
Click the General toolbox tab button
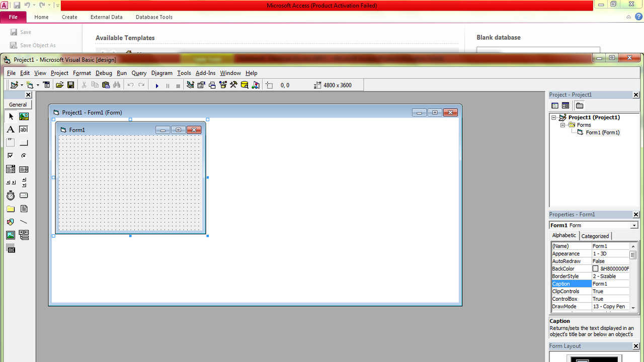pos(18,105)
